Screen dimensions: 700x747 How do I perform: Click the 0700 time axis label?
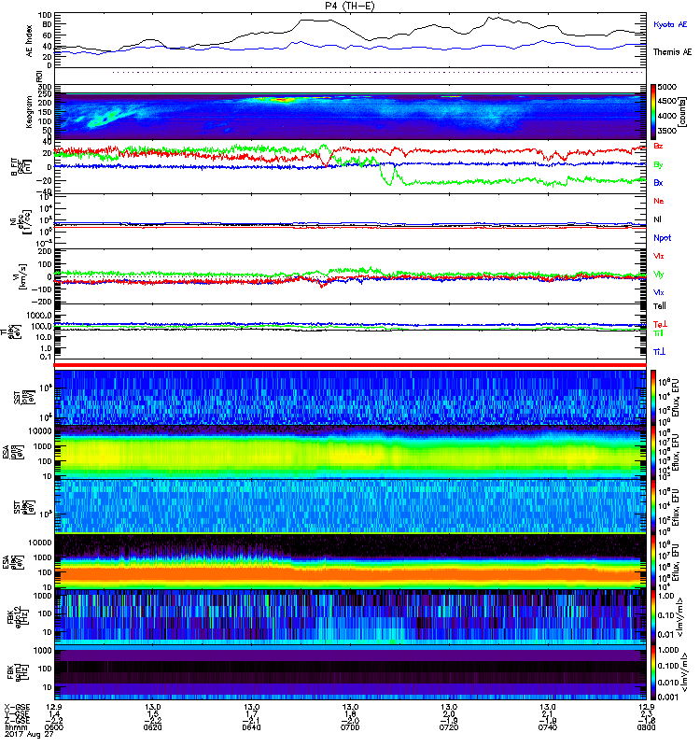click(x=350, y=727)
